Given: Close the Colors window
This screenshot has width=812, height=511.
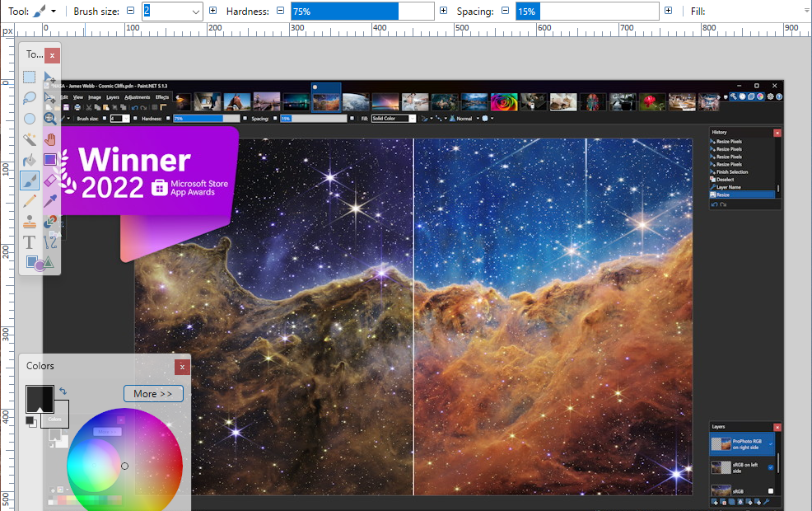Looking at the screenshot, I should click(x=182, y=367).
